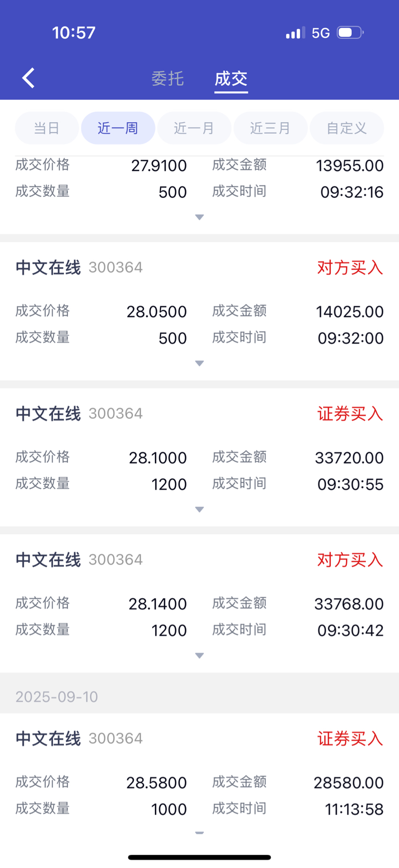Open the 中文在线 record priced 28.0500
The image size is (399, 868).
tap(199, 311)
